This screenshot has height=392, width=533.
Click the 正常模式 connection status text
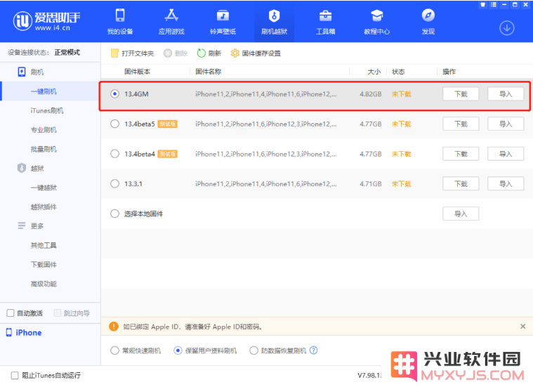tap(67, 52)
